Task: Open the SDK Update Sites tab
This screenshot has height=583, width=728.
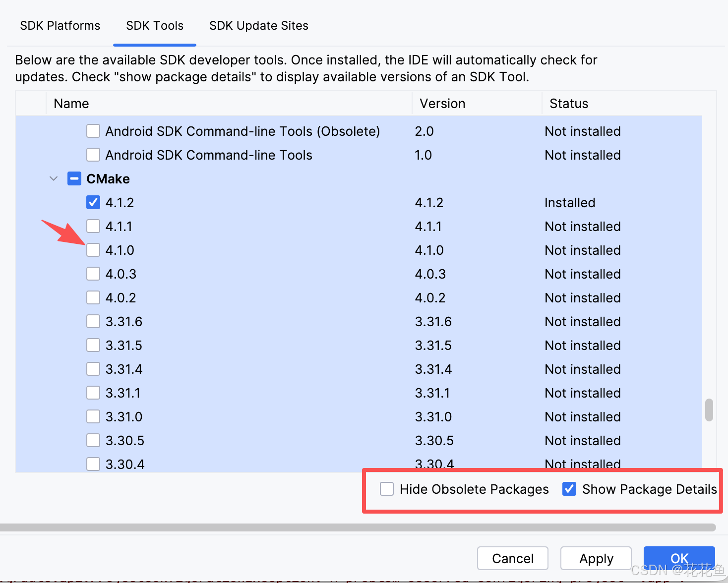Action: (x=259, y=26)
